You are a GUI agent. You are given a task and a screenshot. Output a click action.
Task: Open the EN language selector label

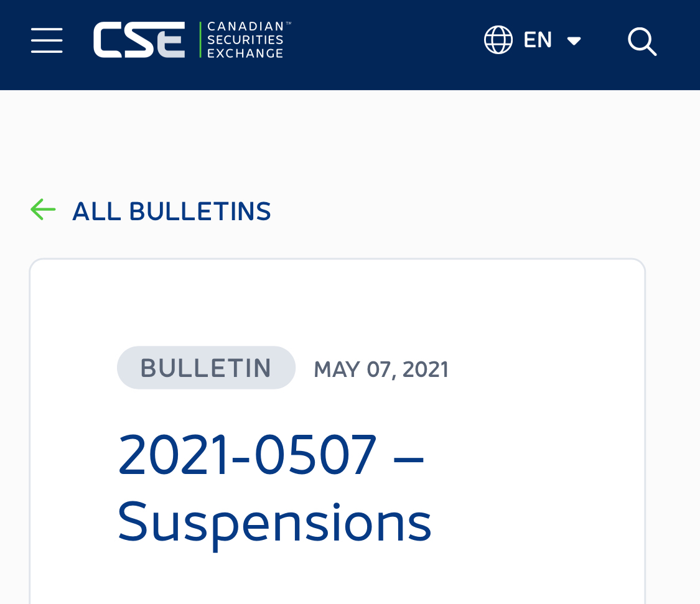click(538, 40)
